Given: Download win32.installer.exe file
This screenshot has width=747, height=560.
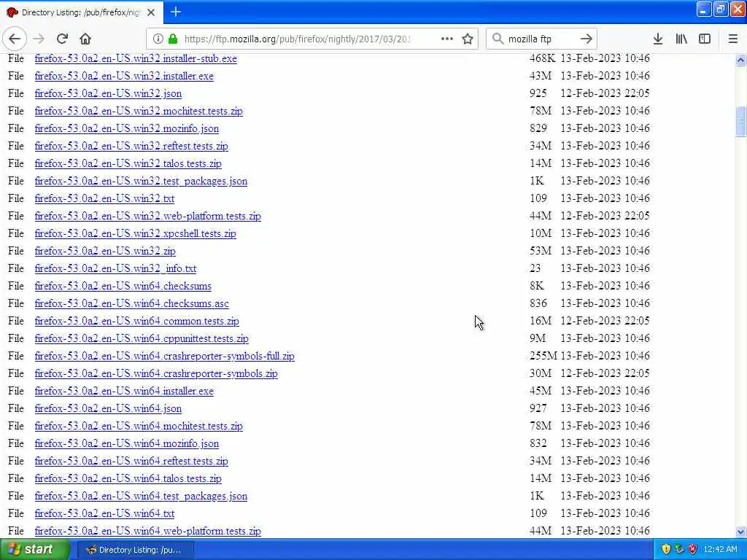Looking at the screenshot, I should click(x=124, y=76).
